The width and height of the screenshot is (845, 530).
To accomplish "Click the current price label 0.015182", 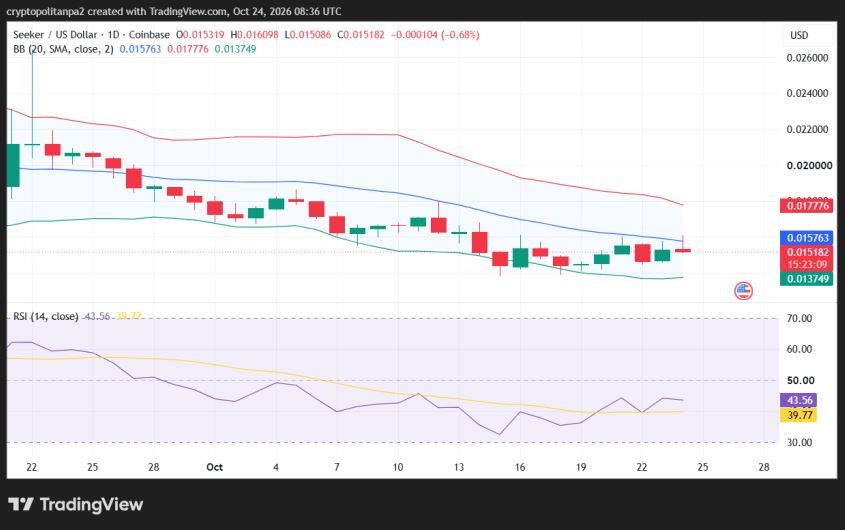I will pos(807,252).
